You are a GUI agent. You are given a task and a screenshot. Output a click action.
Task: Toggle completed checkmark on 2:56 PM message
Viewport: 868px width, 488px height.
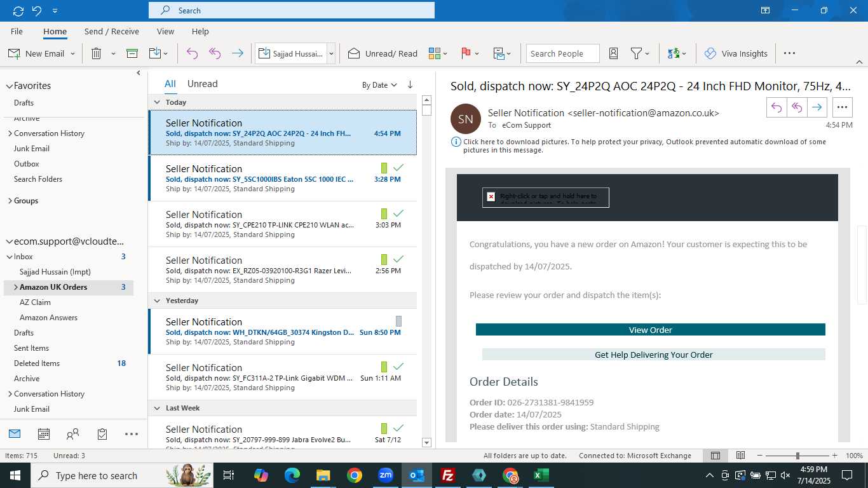398,259
